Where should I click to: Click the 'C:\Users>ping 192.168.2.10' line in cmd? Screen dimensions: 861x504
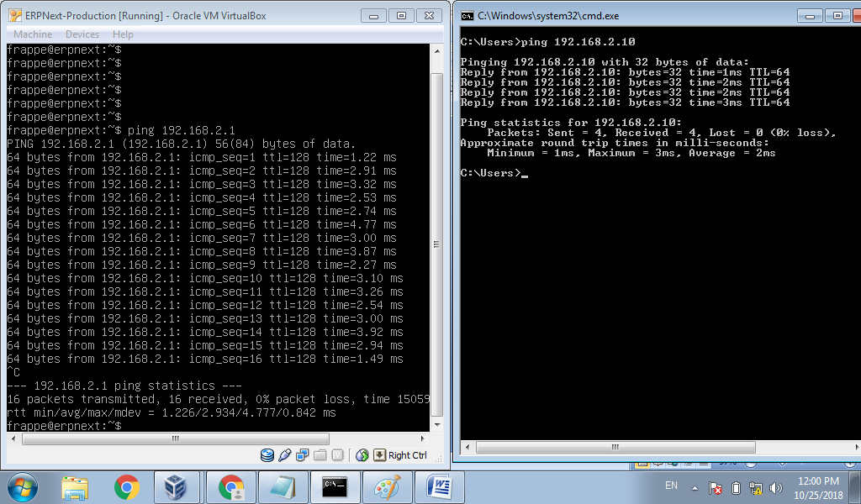point(547,42)
